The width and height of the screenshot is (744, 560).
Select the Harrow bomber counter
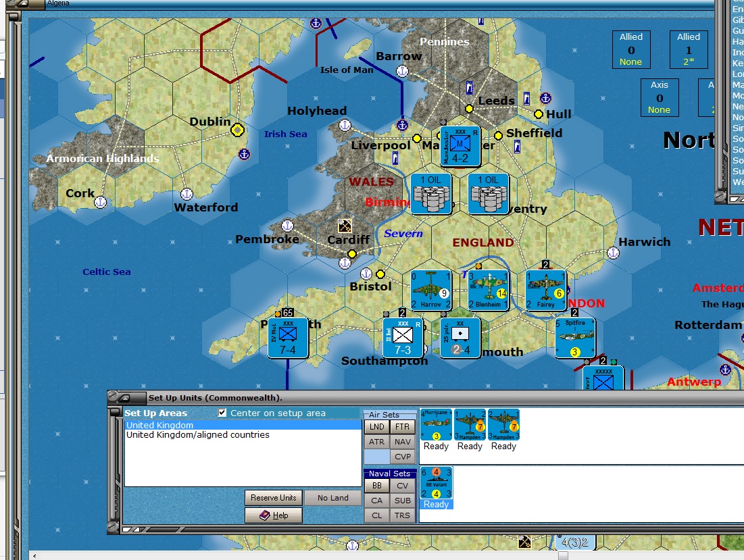tap(431, 290)
